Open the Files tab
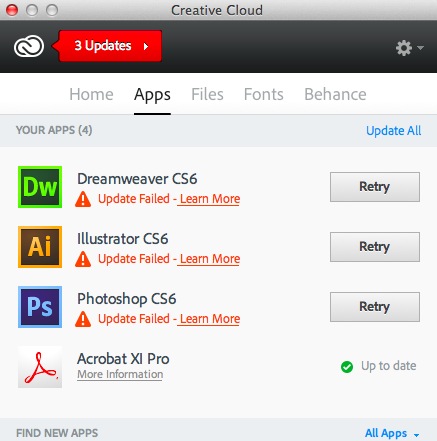 207,94
